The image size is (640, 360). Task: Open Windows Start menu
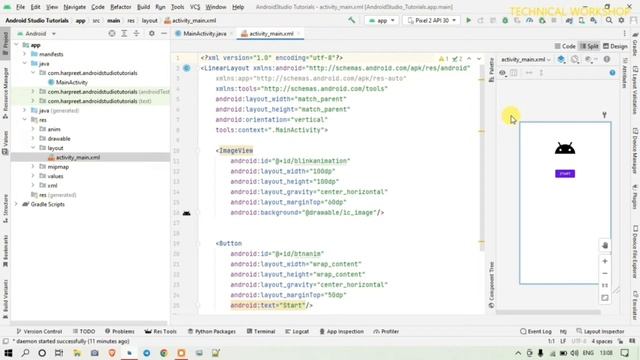pos(8,353)
